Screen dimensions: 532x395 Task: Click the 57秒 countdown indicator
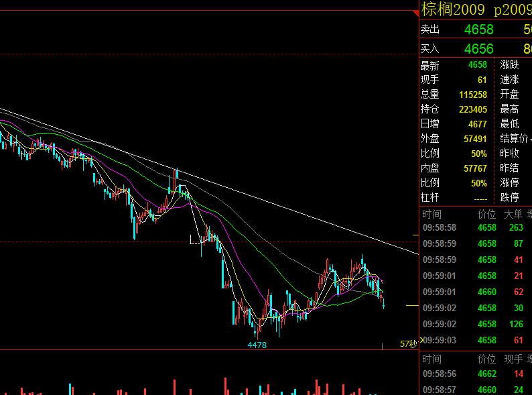408,344
